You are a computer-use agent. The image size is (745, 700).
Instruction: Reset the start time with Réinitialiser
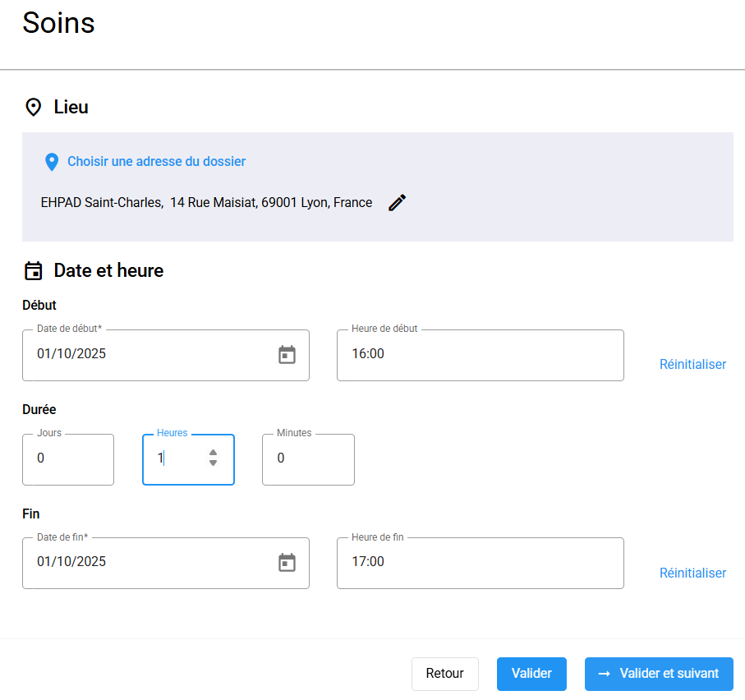coord(692,364)
